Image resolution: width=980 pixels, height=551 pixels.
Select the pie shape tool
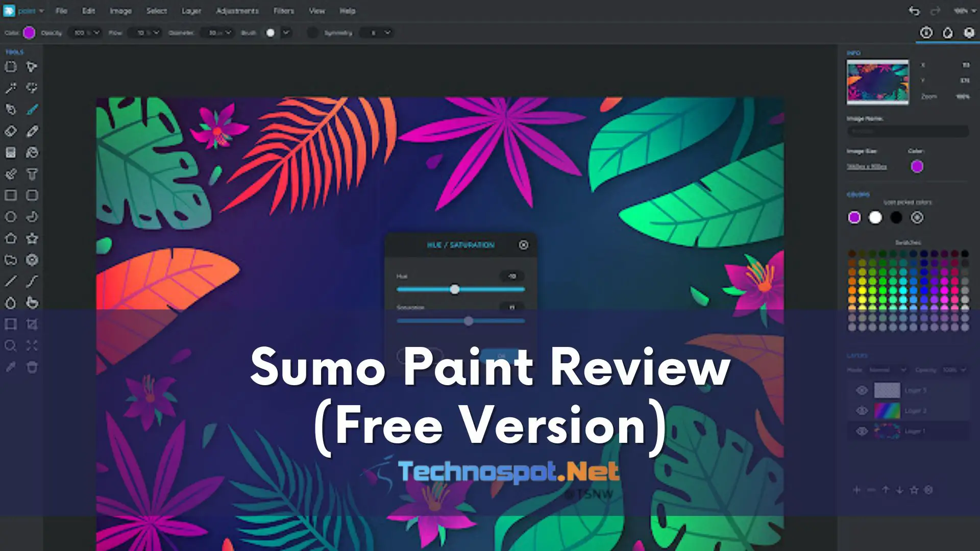(32, 217)
